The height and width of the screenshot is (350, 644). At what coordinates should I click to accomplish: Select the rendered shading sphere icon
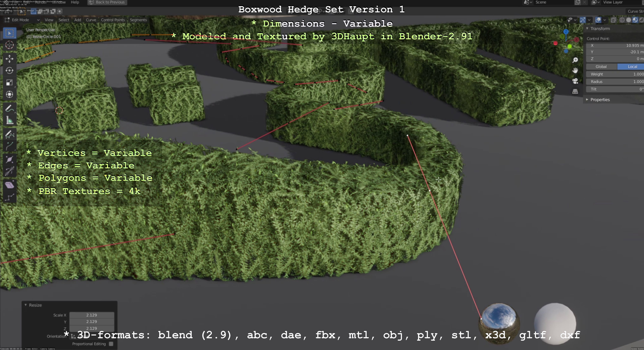(x=642, y=20)
